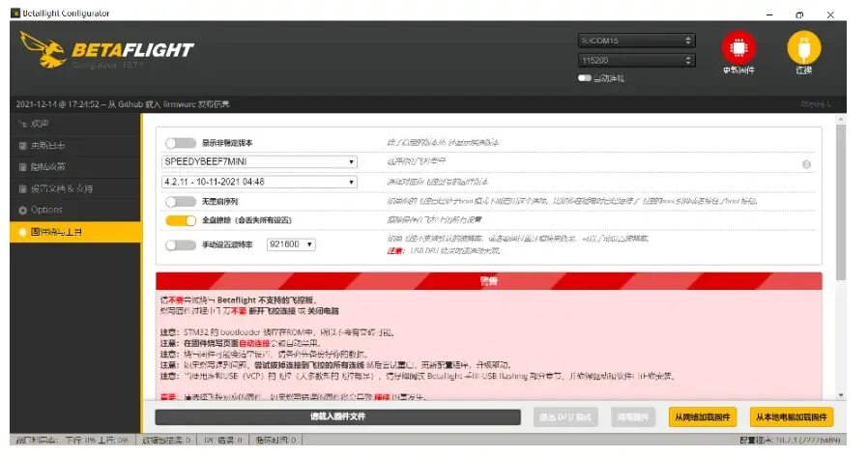This screenshot has height=457, width=868.
Task: Click the show log link in the log bar
Action: [816, 104]
